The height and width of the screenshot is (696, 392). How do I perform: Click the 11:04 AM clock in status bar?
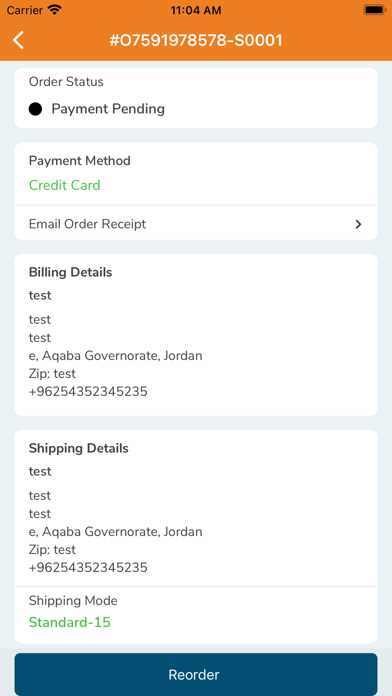tap(196, 10)
